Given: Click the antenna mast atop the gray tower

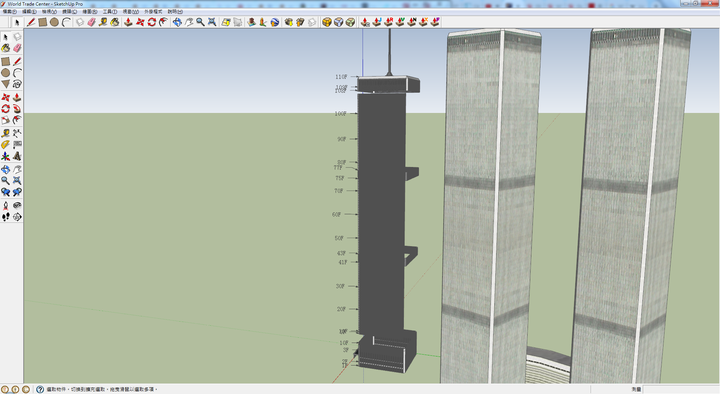Looking at the screenshot, I should pos(389,52).
